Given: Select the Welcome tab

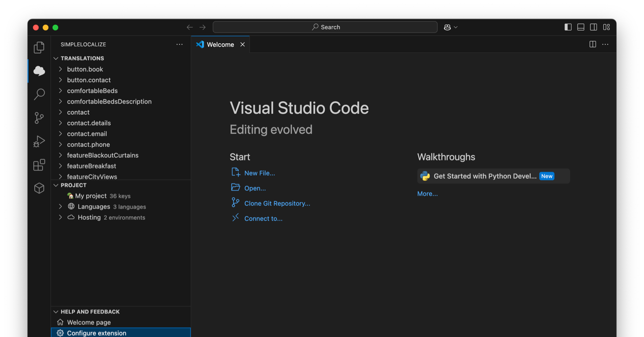Looking at the screenshot, I should (x=220, y=44).
